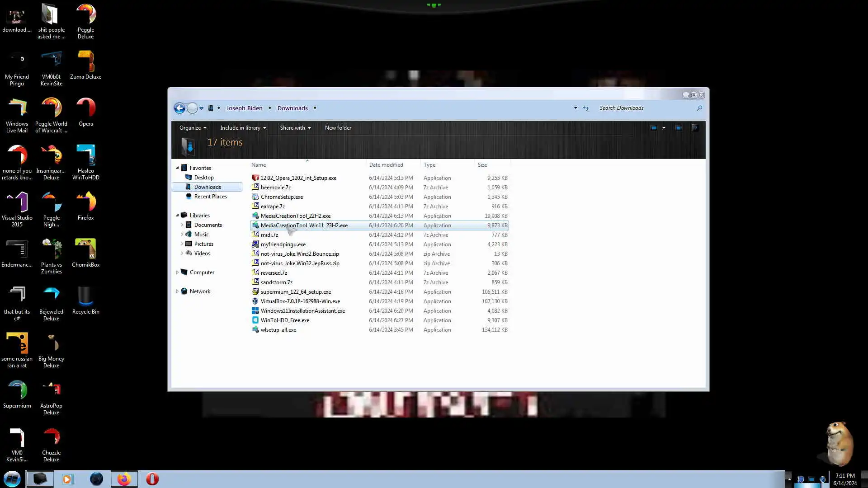Click the Back navigation arrow button

pyautogui.click(x=179, y=108)
